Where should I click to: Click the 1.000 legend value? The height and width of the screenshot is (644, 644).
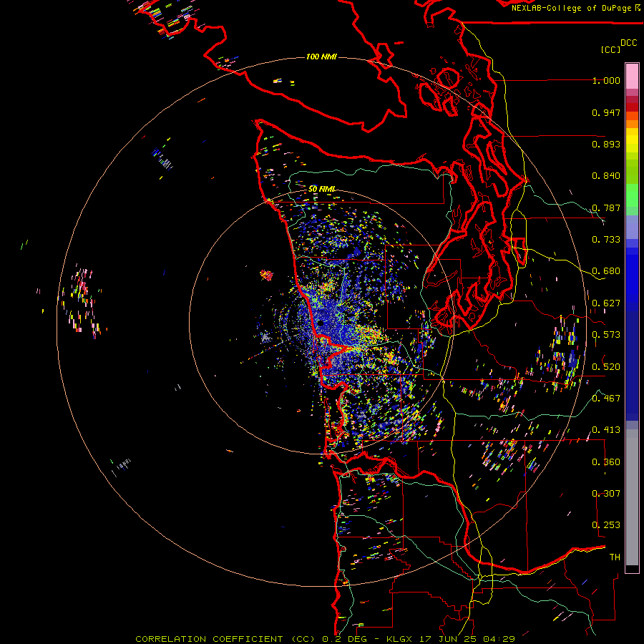(x=606, y=80)
